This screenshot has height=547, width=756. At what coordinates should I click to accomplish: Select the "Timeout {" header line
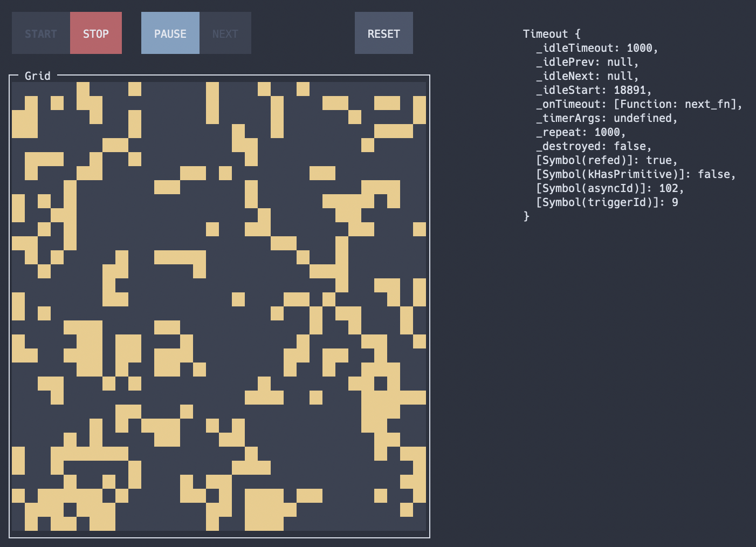pyautogui.click(x=552, y=34)
